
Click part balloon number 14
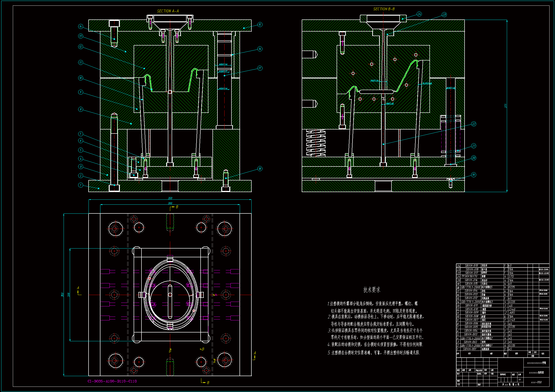[81, 26]
